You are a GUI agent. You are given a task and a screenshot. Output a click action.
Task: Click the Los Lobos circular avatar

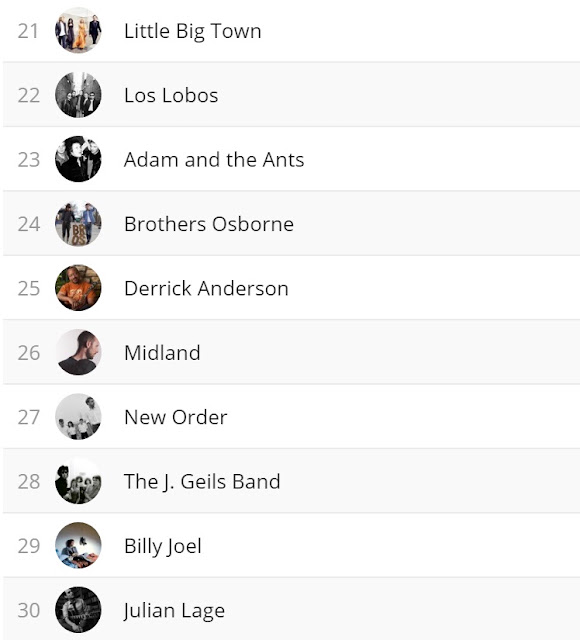tap(78, 95)
